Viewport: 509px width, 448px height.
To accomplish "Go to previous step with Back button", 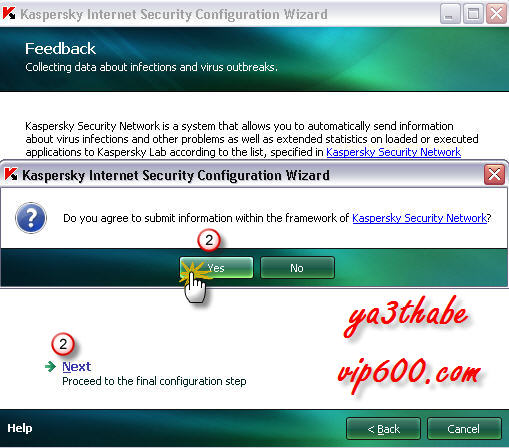I will click(x=383, y=429).
